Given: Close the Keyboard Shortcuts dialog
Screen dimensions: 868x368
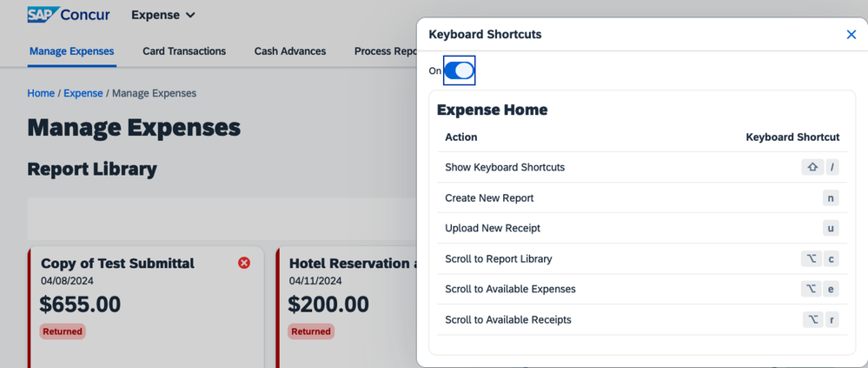Looking at the screenshot, I should point(851,34).
